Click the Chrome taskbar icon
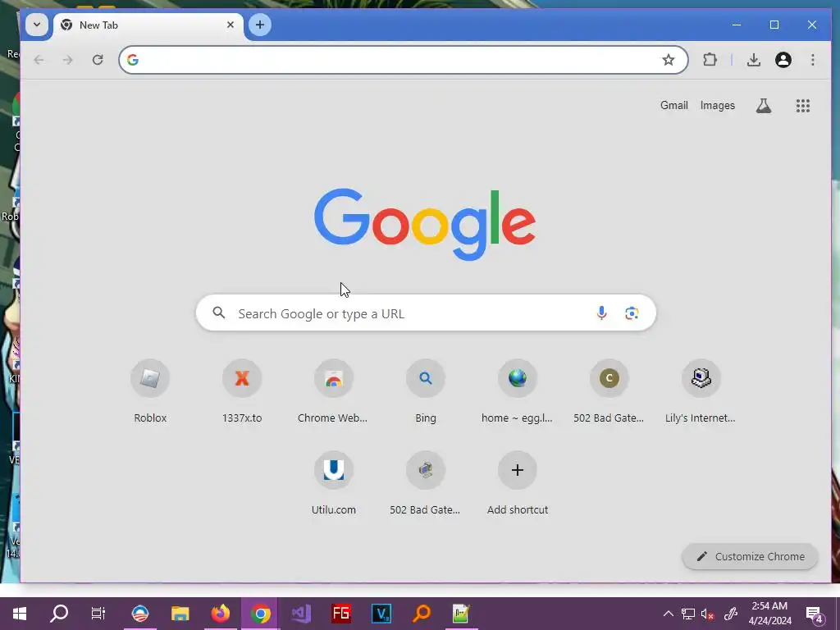840x630 pixels. (260, 614)
